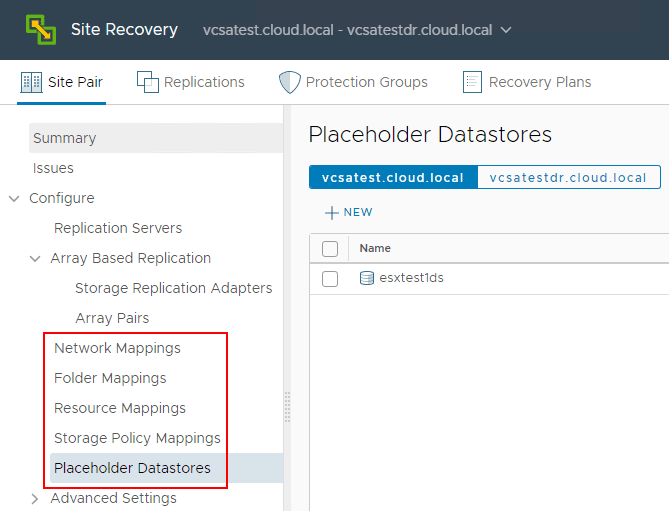Viewport: 669px width, 511px height.
Task: Open Array Pairs
Action: point(112,318)
